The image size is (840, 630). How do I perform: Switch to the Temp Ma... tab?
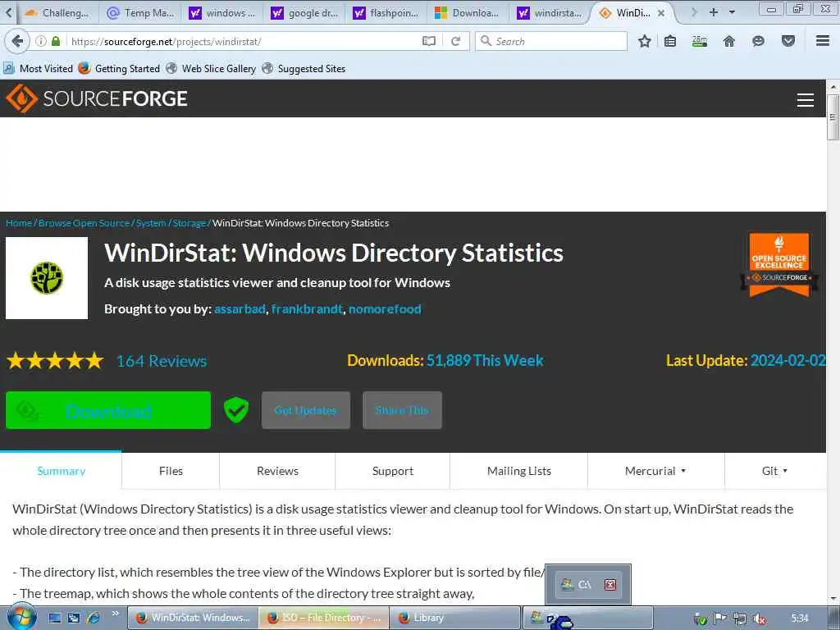[141, 13]
